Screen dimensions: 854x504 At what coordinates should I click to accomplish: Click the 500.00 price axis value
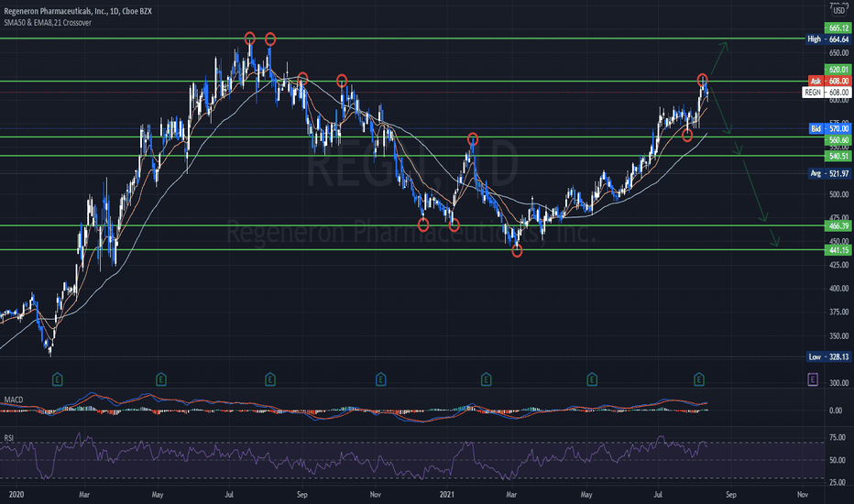pos(838,194)
